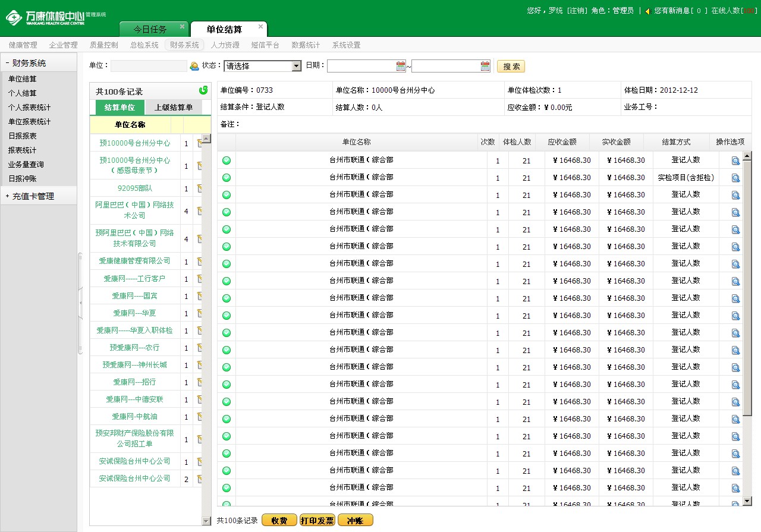Open the 人力资源 menu
The image size is (761, 532).
click(225, 45)
